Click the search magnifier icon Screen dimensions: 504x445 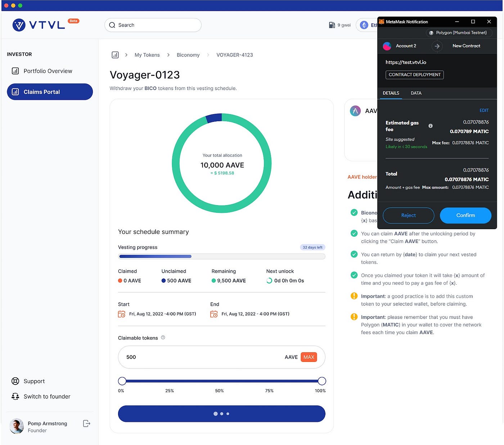[x=112, y=25]
